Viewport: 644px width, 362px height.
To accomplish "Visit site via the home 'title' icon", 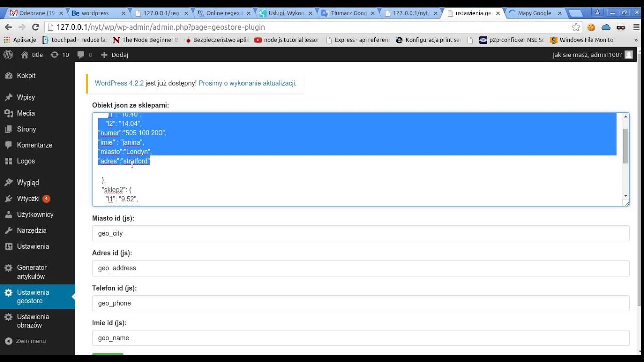I will click(x=32, y=55).
